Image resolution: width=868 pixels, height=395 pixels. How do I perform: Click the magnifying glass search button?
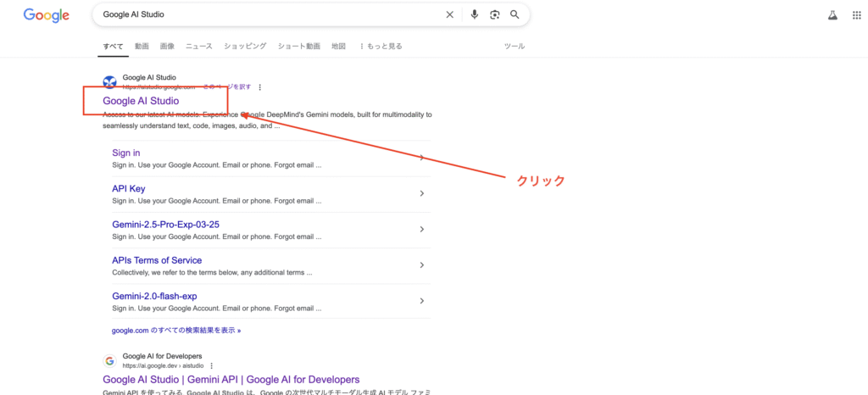pos(515,15)
